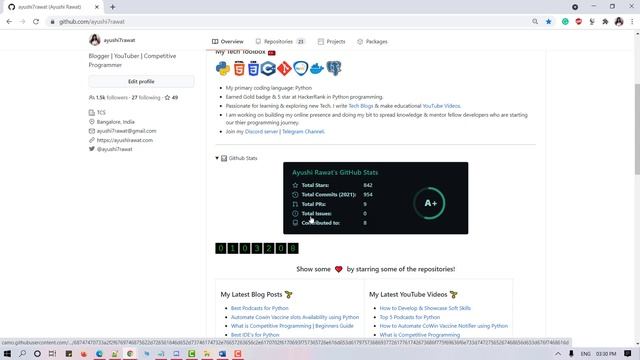Click the 03:30 PM taskbar clock
This screenshot has width=640, height=360.
tap(606, 354)
